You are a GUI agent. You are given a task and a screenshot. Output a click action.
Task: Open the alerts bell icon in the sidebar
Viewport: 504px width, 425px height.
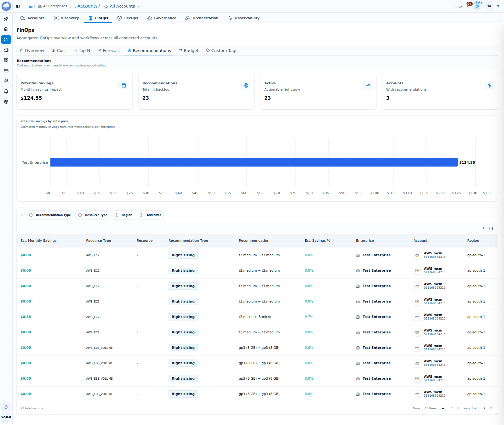(6, 92)
